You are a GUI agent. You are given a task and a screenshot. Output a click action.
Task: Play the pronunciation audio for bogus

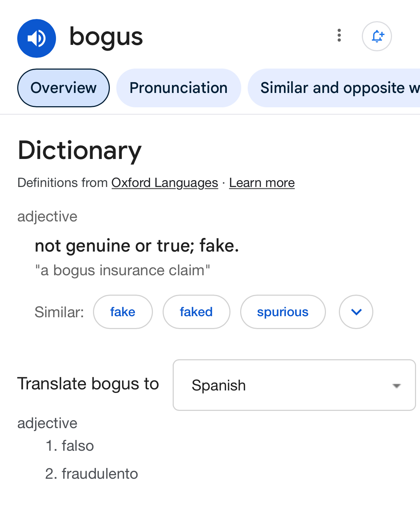pos(37,38)
